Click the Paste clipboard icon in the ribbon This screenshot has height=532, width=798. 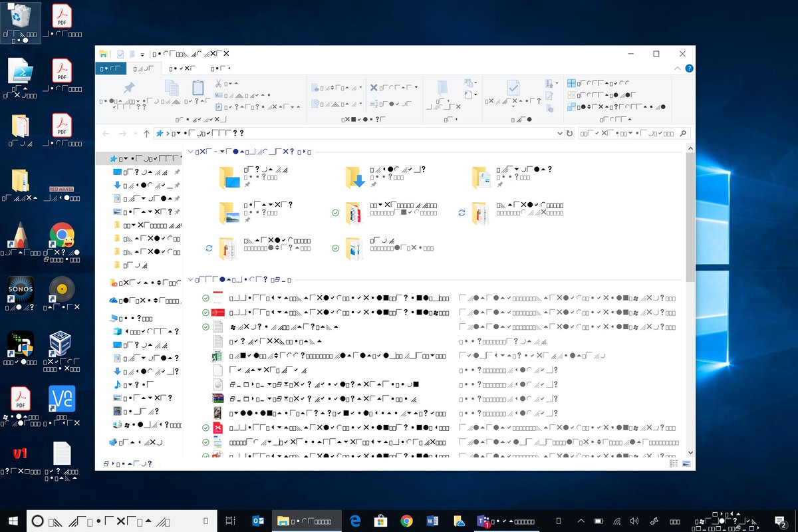[198, 88]
